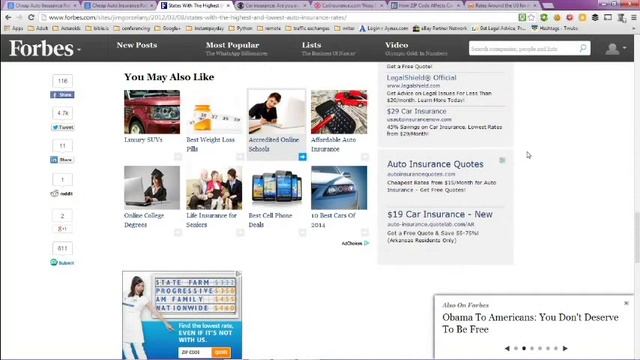
Task: Open the Video menu
Action: (x=396, y=45)
